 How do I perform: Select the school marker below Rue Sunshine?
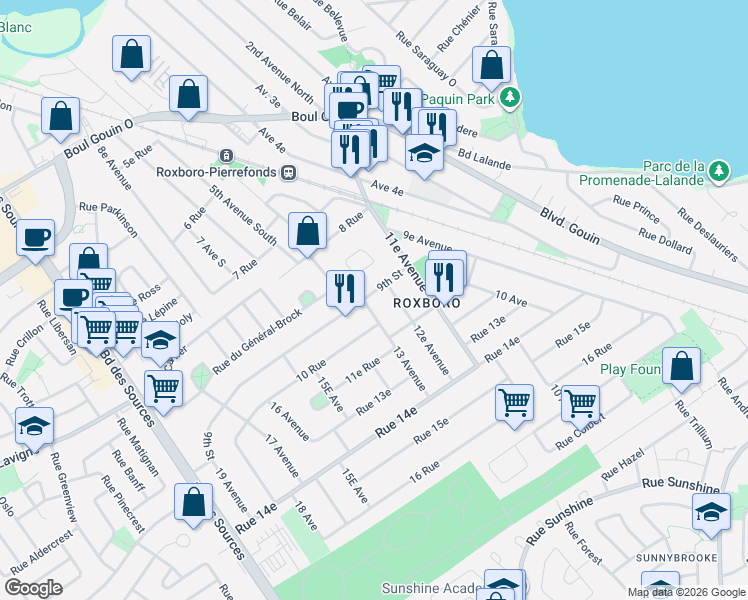point(711,513)
